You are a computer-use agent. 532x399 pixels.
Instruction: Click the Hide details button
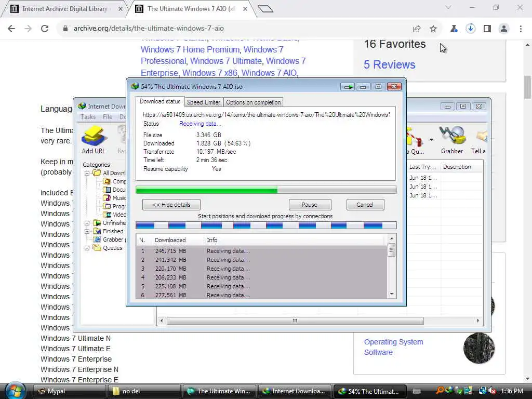coord(171,205)
